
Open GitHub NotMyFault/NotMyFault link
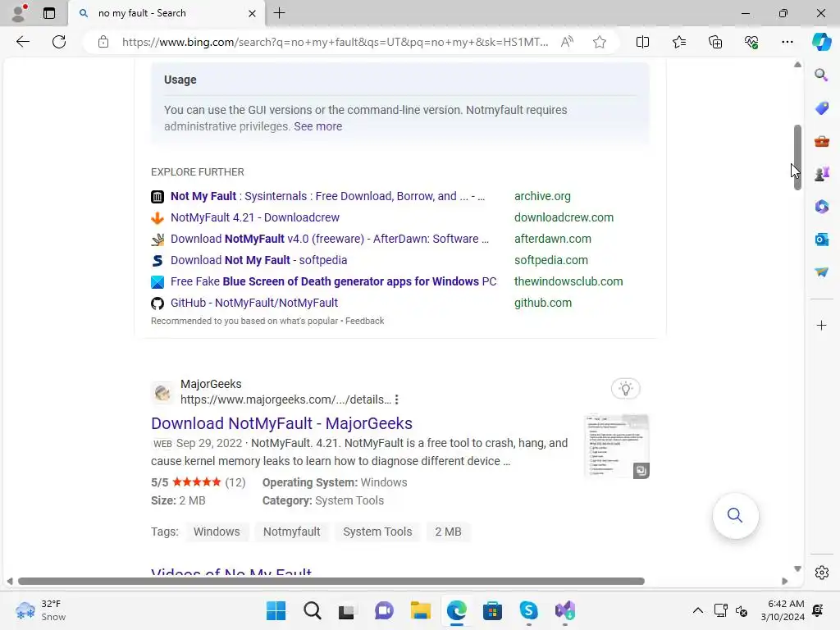[x=254, y=303]
